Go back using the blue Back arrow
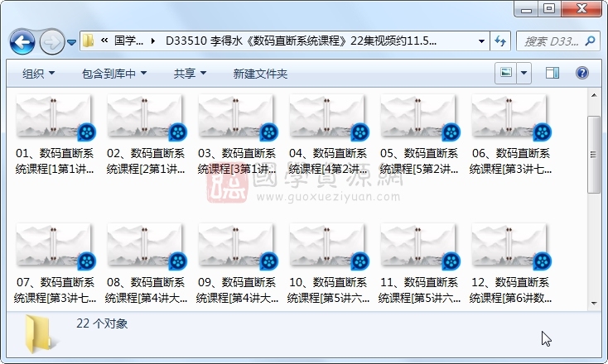Screen dimensions: 608x364 coord(22,41)
